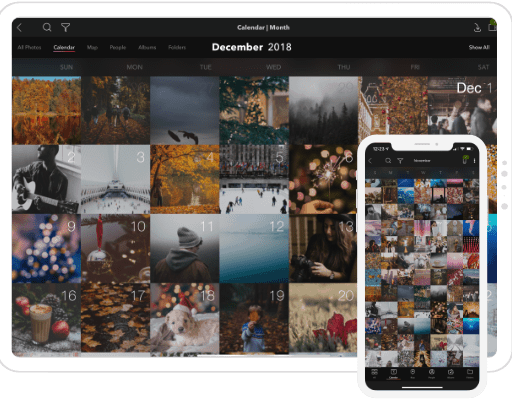Tap the back arrow on the phone
512x399 pixels.
(370, 161)
